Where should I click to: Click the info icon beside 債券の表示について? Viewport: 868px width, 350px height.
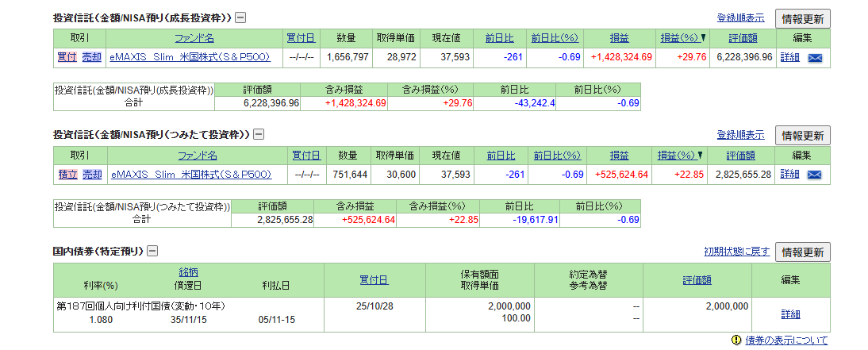tap(736, 340)
